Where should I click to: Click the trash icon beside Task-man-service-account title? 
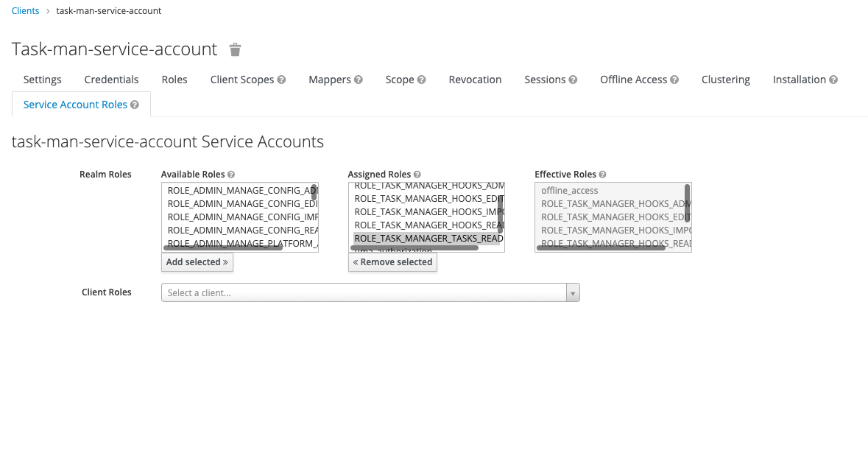pyautogui.click(x=235, y=49)
